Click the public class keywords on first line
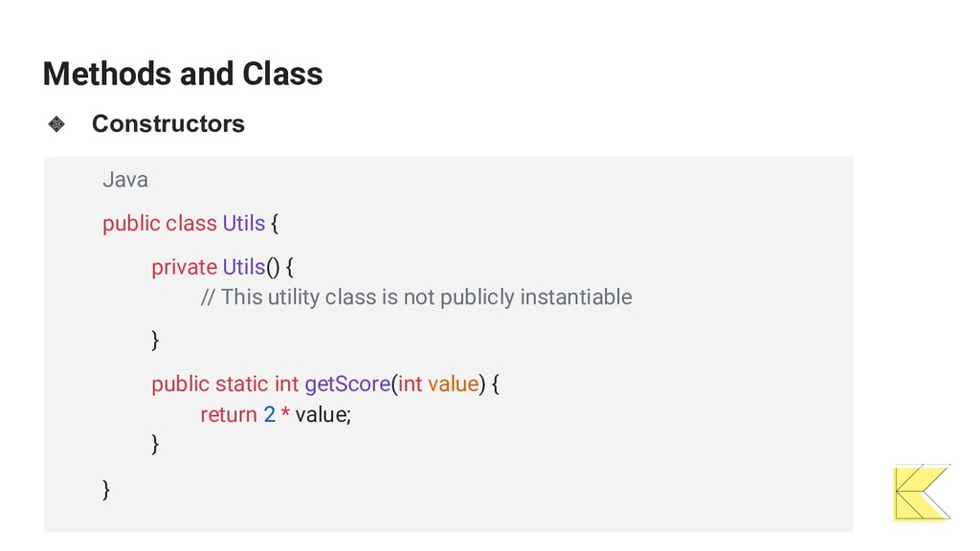 (x=160, y=223)
